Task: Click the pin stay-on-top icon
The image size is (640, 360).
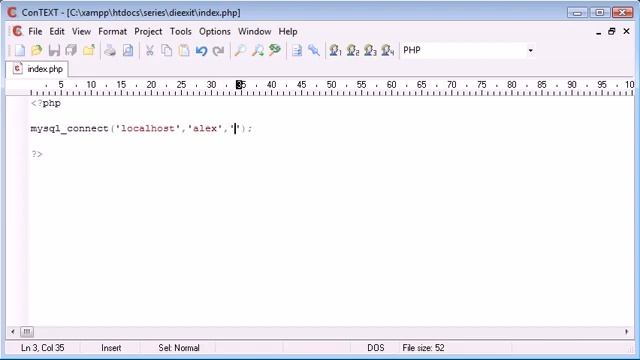Action: point(314,51)
